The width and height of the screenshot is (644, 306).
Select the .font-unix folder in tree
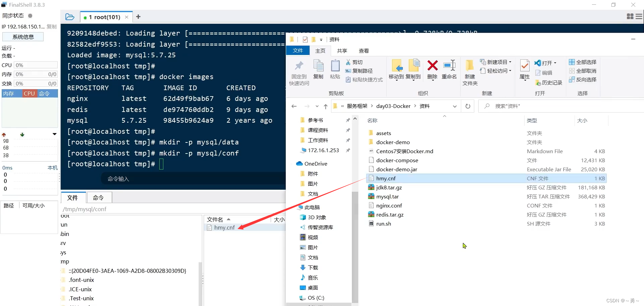pyautogui.click(x=81, y=280)
